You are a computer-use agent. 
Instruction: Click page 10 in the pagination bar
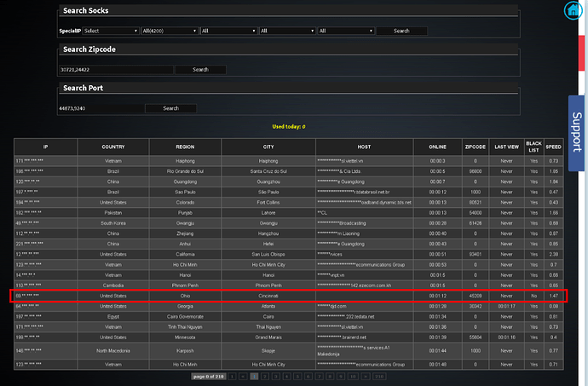click(351, 375)
